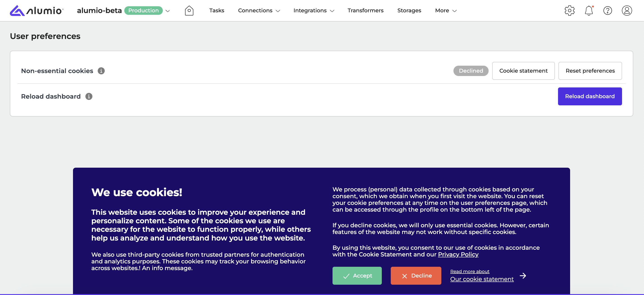
Task: Click the purple Reload dashboard button
Action: (x=590, y=96)
